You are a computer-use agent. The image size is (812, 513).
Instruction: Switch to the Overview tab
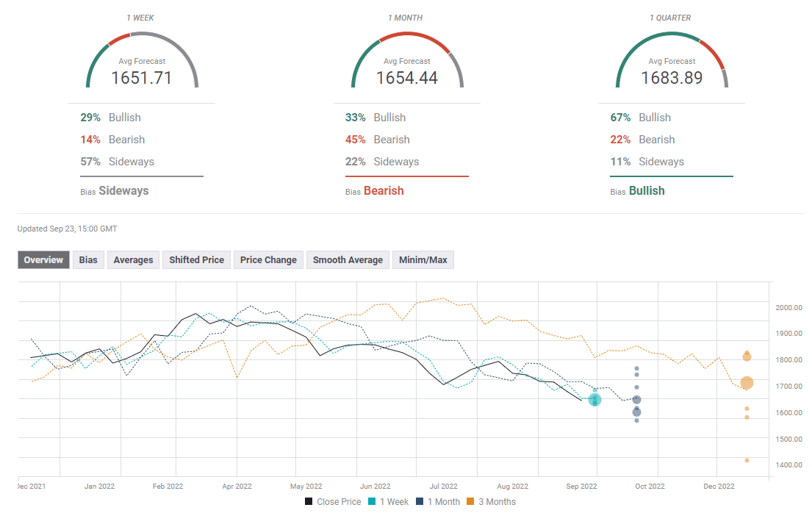click(x=43, y=259)
